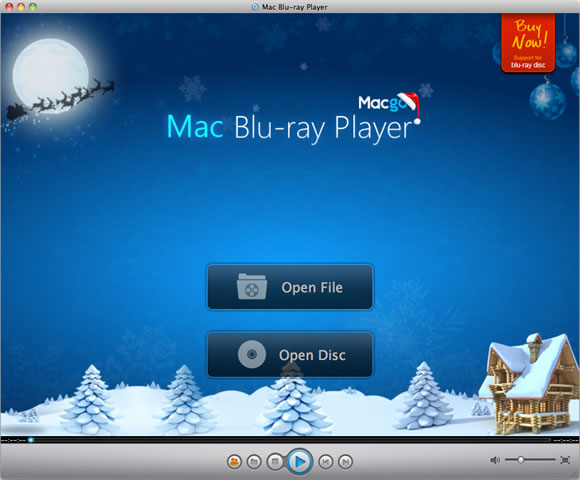
Task: Open Disc button
Action: 290,355
